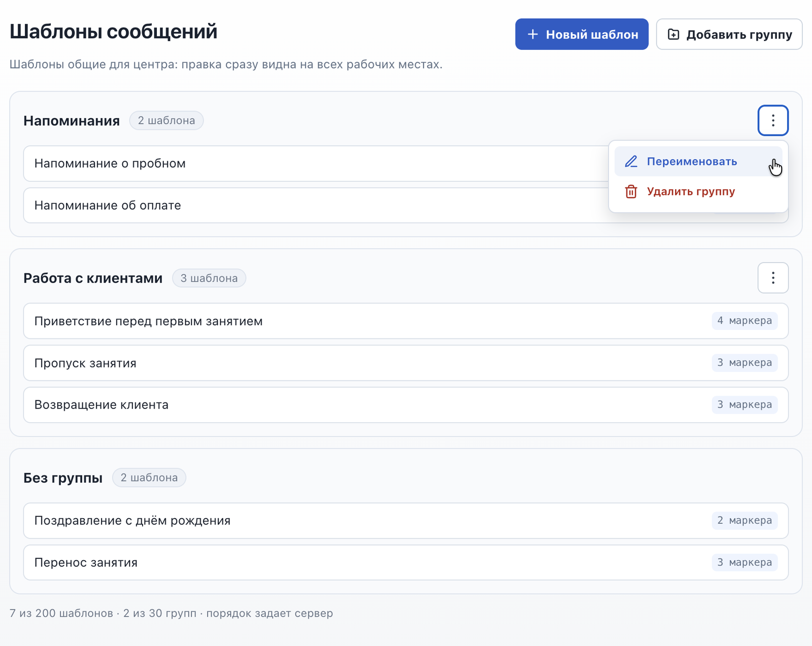Click the Без группы heading
Viewport: 812px width, 646px height.
[x=63, y=478]
